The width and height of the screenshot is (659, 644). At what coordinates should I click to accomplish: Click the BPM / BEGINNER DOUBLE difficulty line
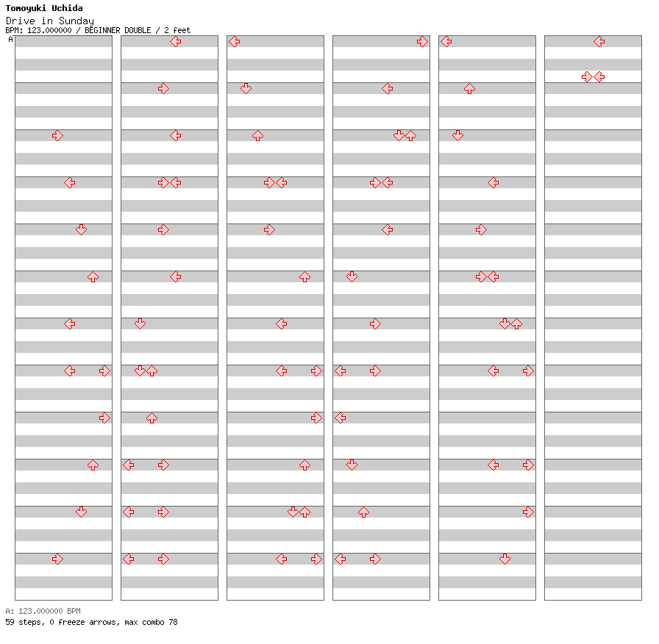click(x=98, y=30)
